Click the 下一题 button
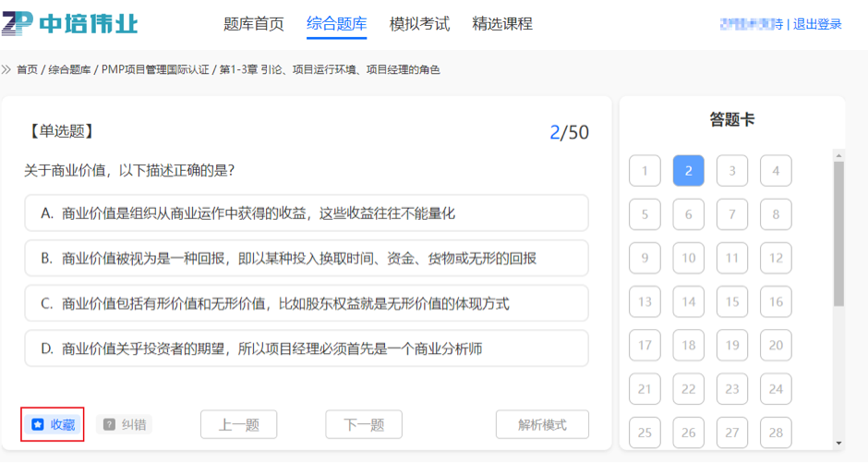The image size is (868, 463). pyautogui.click(x=364, y=425)
